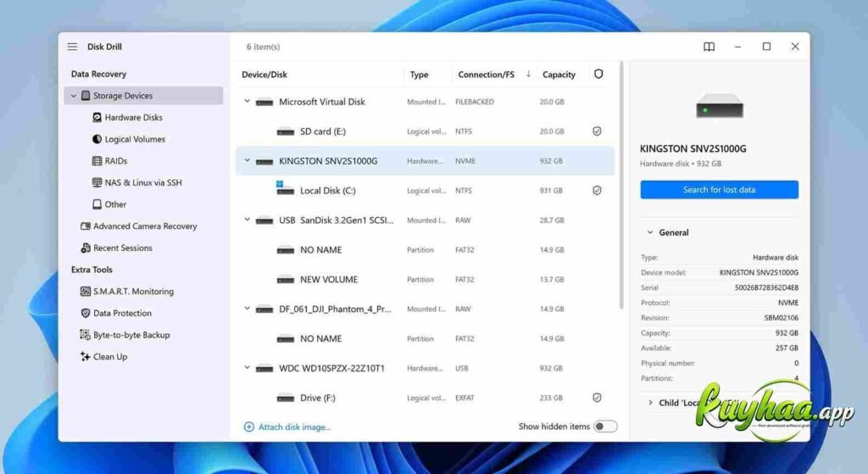868x474 pixels.
Task: Click the WDC WD10SPZX drive icon
Action: coord(264,369)
